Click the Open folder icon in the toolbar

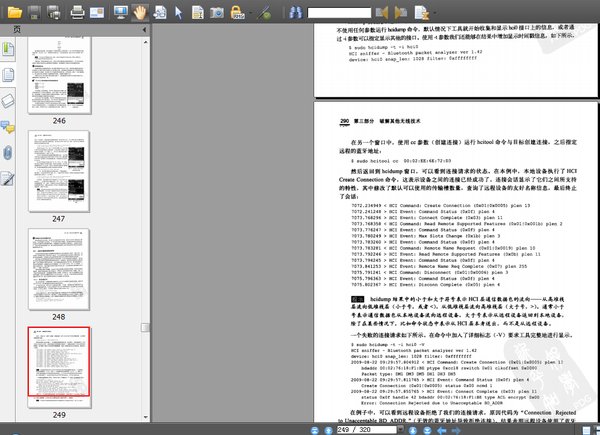(x=15, y=13)
